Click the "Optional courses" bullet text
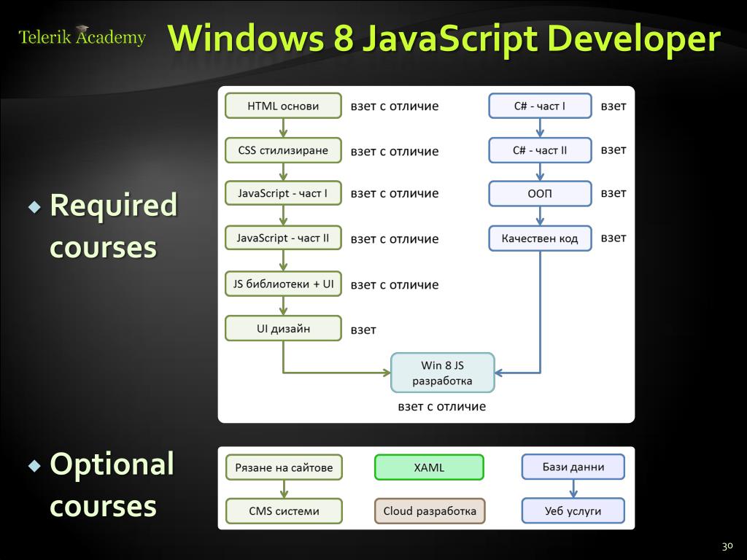 click(112, 484)
